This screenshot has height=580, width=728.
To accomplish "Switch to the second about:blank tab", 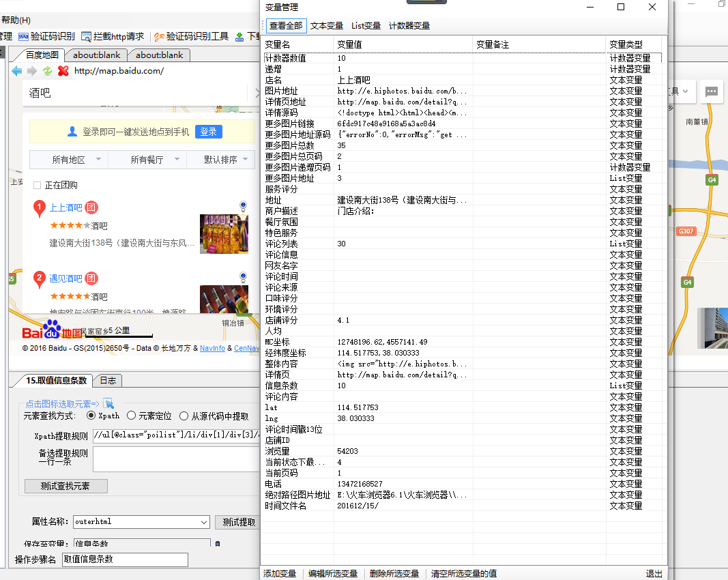I will [159, 55].
